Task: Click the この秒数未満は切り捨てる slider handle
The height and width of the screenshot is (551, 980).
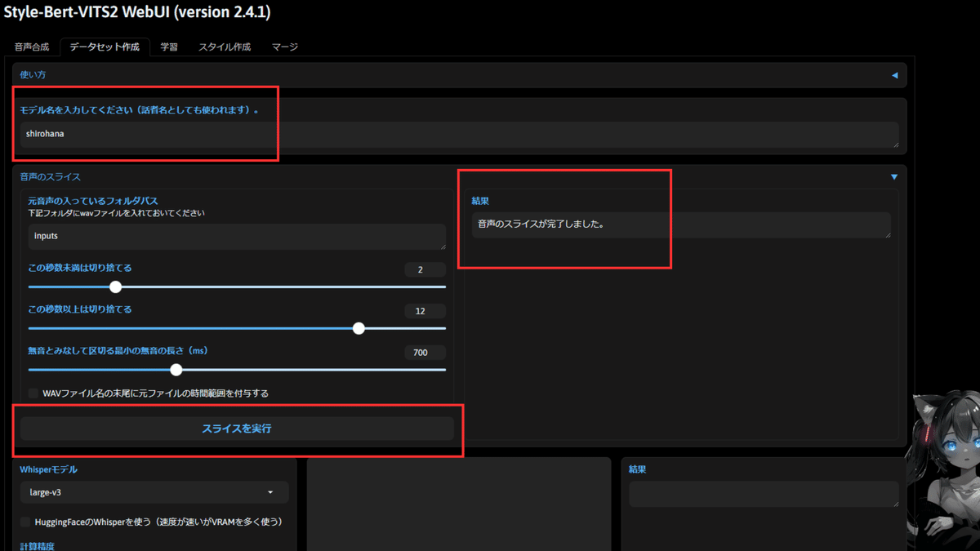Action: (x=116, y=287)
